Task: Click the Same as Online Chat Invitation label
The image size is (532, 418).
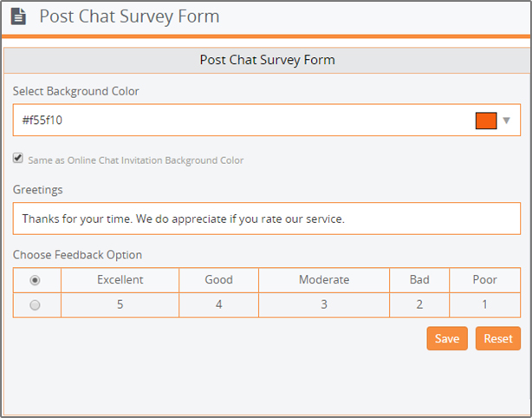Action: 136,160
